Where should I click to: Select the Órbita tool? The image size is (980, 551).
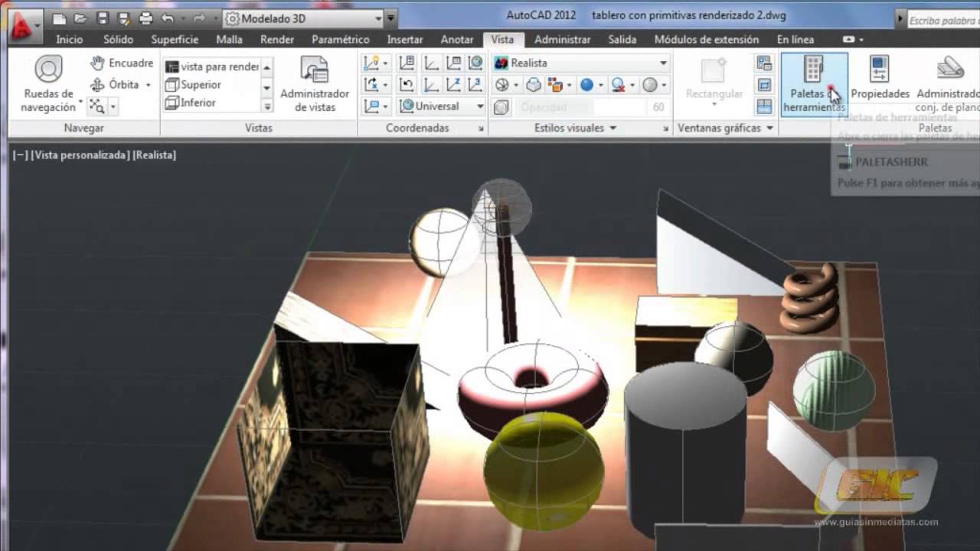(116, 85)
